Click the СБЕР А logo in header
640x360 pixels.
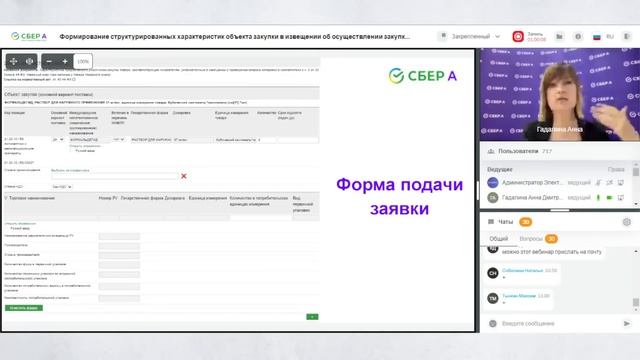pos(29,36)
